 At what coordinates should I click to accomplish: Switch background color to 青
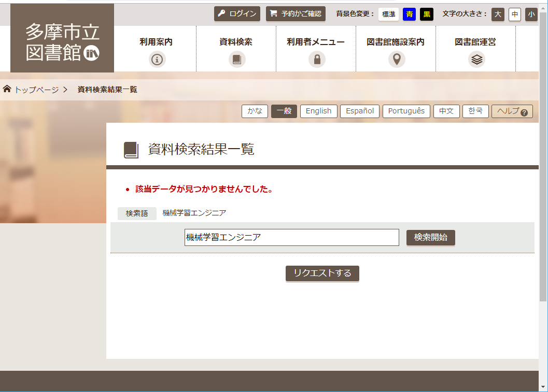pyautogui.click(x=409, y=15)
